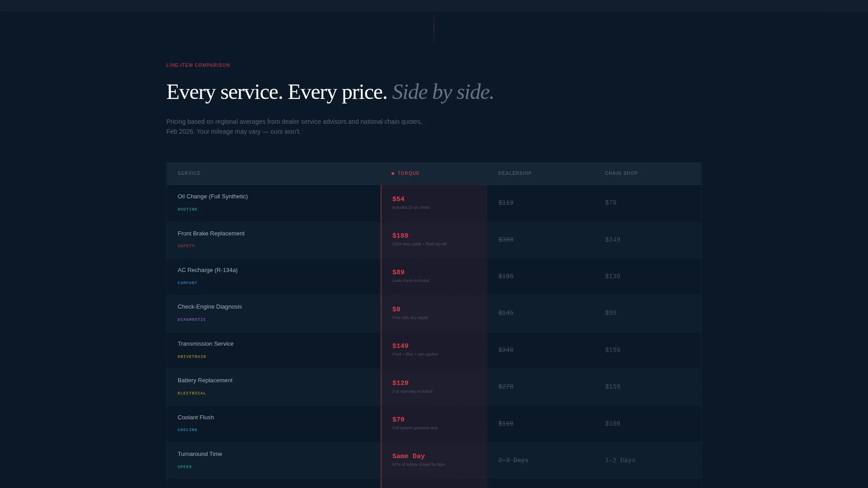Click the SAFETY category tag
This screenshot has width=868, height=488.
[x=186, y=246]
